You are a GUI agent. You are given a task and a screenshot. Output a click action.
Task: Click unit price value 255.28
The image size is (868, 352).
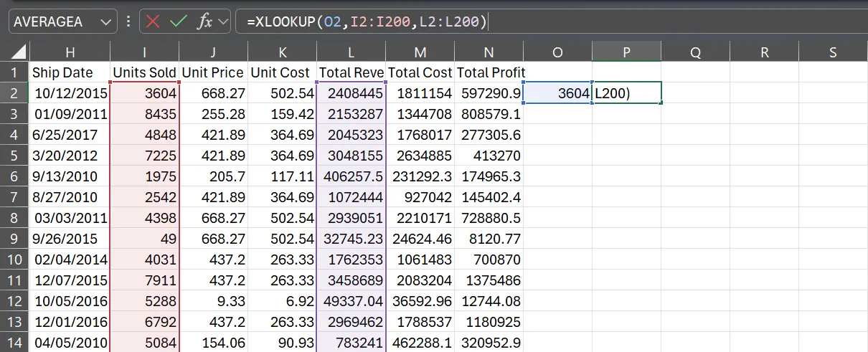pyautogui.click(x=213, y=114)
